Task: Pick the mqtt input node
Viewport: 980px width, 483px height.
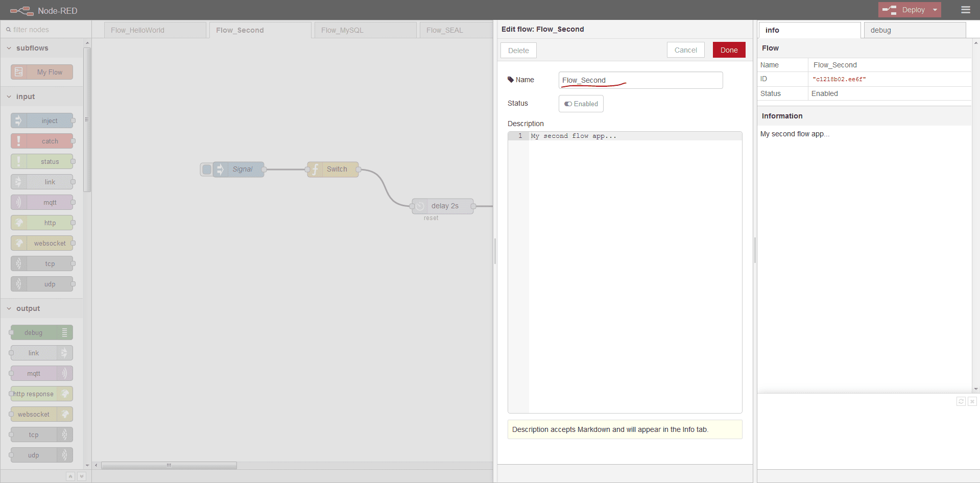Action: pyautogui.click(x=42, y=203)
